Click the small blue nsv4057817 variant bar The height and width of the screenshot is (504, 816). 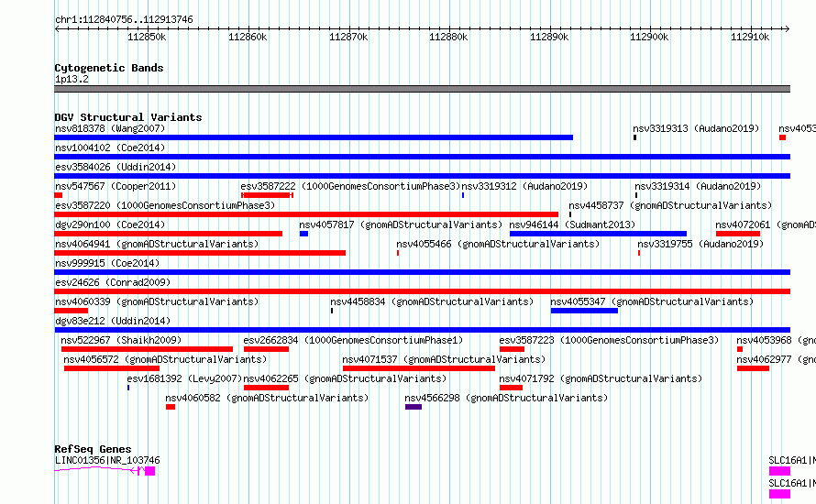[x=303, y=234]
